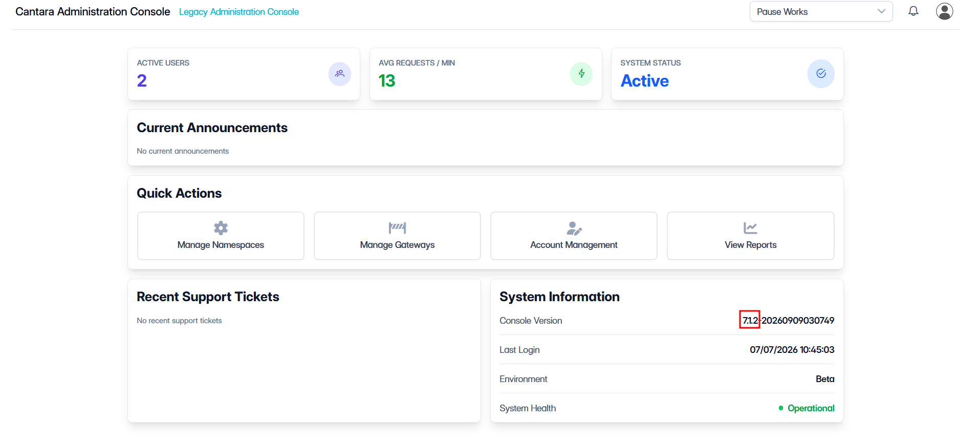Viewport: 980px width, 441px height.
Task: Click the Cantara Administration Console title
Action: (x=93, y=11)
